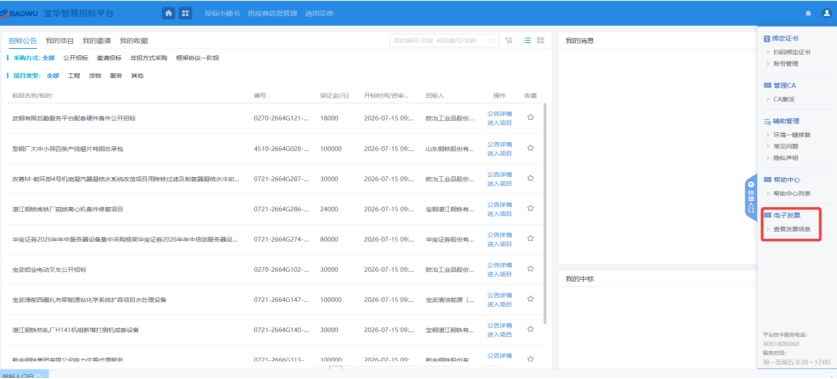Favorite star for row 0270-2664G102
Viewport: 837px width, 379px height.
point(530,269)
